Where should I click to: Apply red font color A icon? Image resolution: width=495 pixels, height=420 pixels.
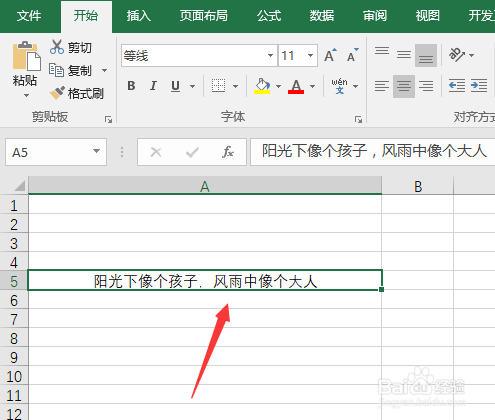(x=296, y=86)
